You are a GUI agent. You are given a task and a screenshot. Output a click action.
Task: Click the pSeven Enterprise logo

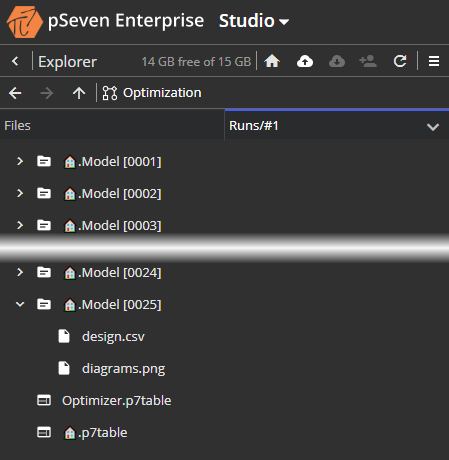click(x=25, y=21)
